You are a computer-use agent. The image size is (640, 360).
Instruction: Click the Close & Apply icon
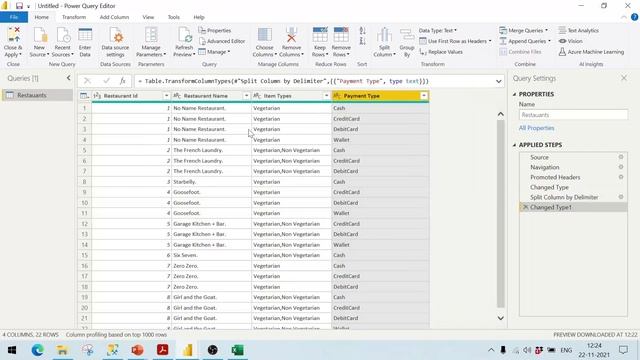click(13, 35)
